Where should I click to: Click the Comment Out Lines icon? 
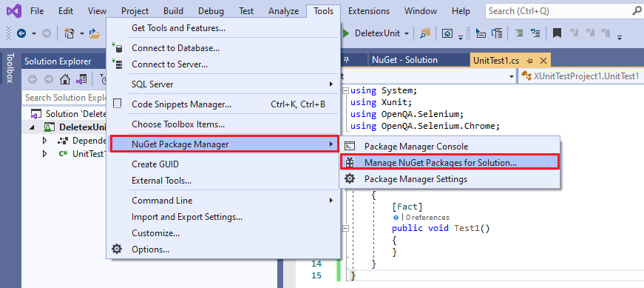pyautogui.click(x=519, y=33)
